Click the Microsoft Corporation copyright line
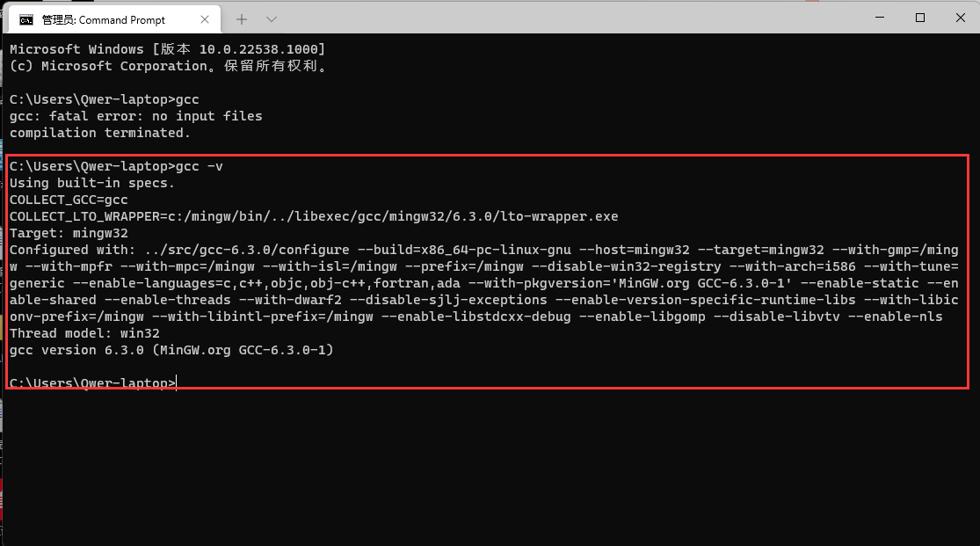This screenshot has width=980, height=546. click(x=167, y=66)
